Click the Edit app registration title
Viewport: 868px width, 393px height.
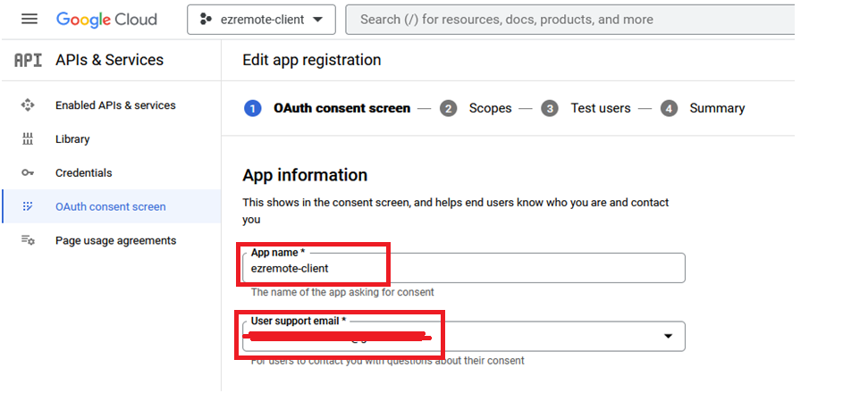(x=312, y=60)
